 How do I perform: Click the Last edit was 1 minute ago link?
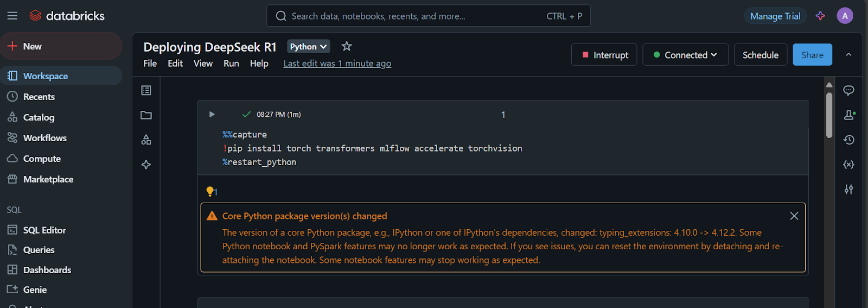click(337, 64)
